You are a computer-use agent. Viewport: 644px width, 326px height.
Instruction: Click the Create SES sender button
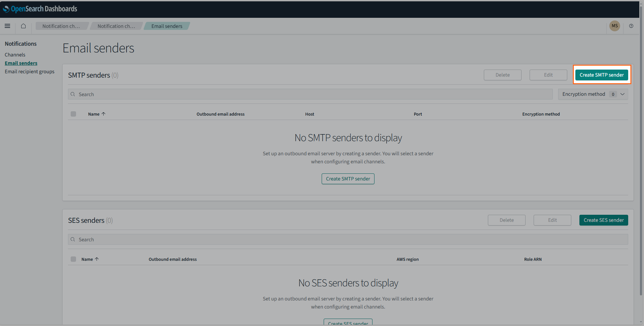603,220
